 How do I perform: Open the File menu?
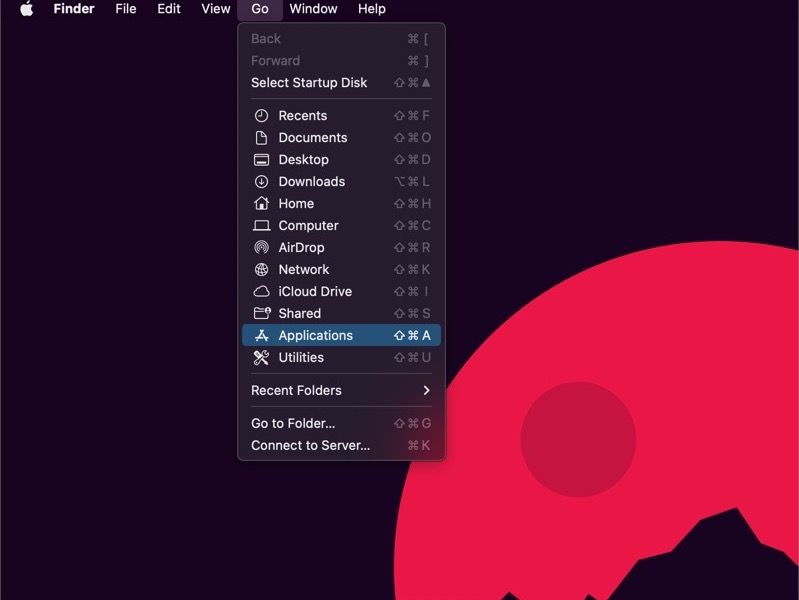coord(126,9)
